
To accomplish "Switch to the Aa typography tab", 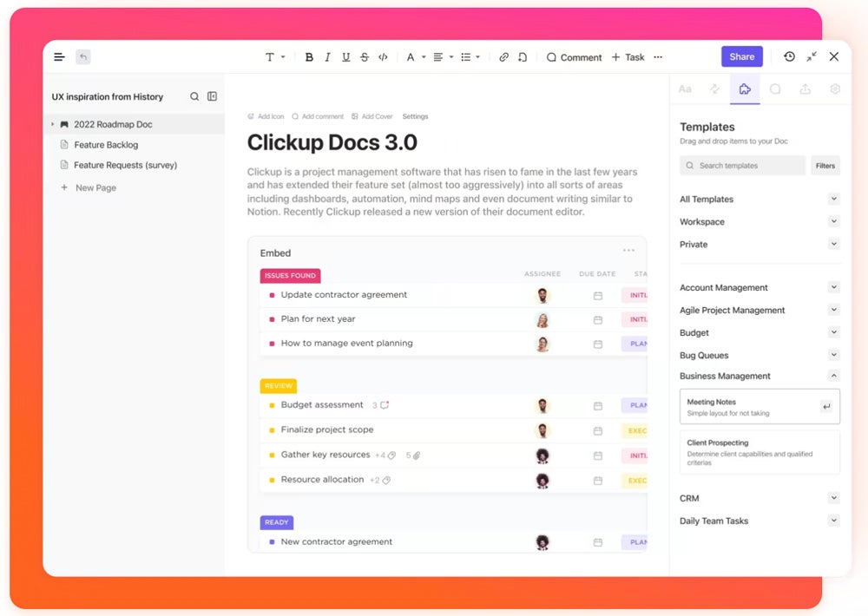I will click(685, 89).
